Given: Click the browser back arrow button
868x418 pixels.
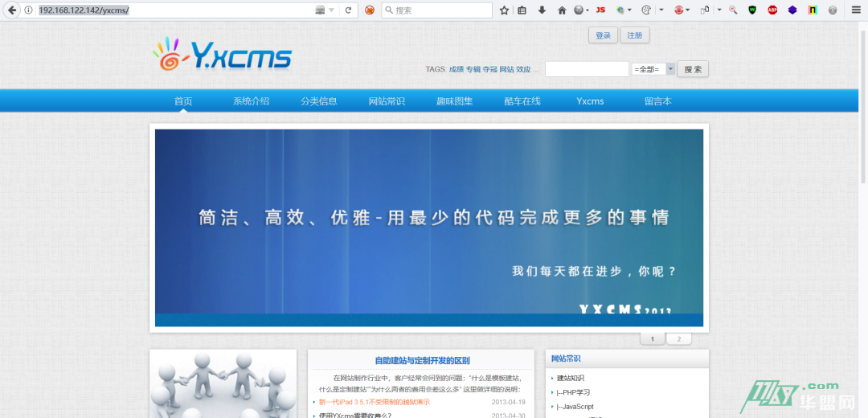Looking at the screenshot, I should [11, 10].
